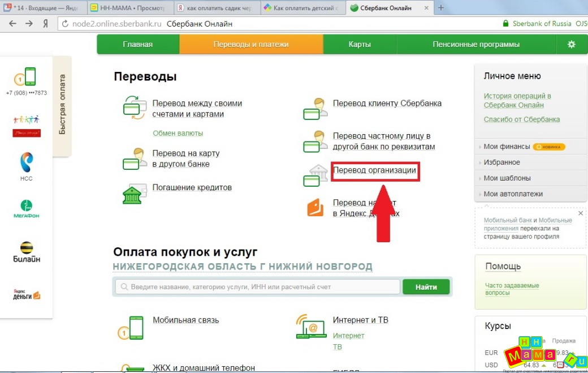The width and height of the screenshot is (588, 373).
Task: Open Перевод частному лицу в другой банк
Action: 384,141
